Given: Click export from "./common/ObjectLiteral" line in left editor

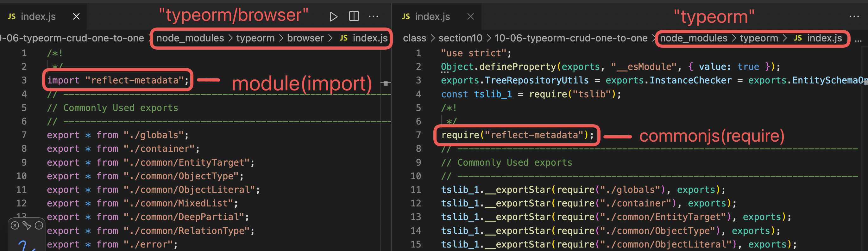Looking at the screenshot, I should 153,190.
